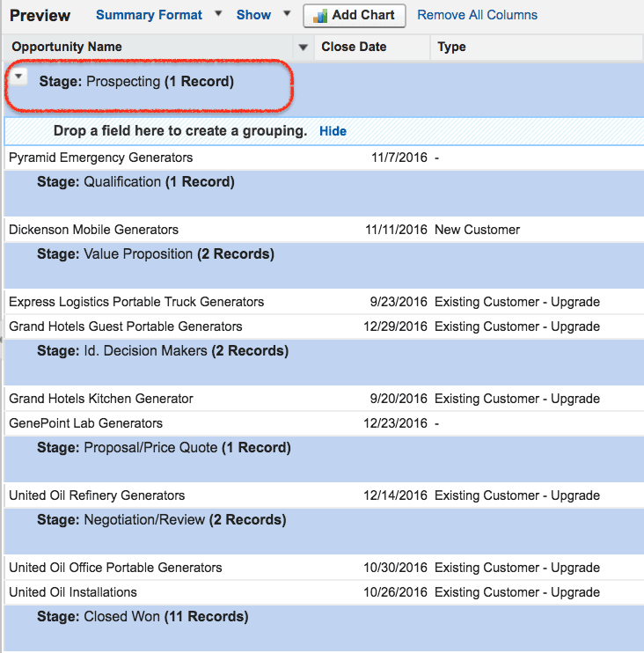Click the Express Logistics Portable Truck Generators row
This screenshot has height=653, width=644.
tap(136, 302)
